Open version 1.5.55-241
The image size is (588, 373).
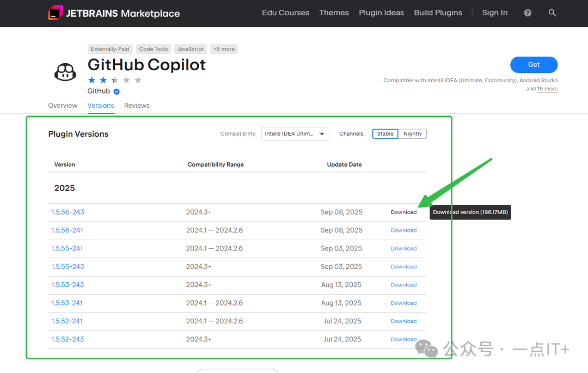coord(67,248)
